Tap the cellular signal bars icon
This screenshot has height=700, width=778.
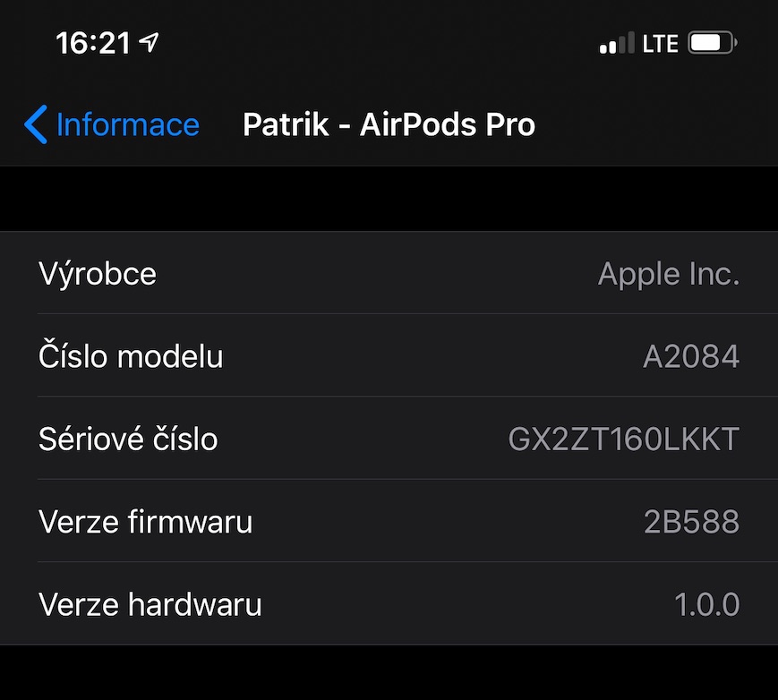coord(616,43)
